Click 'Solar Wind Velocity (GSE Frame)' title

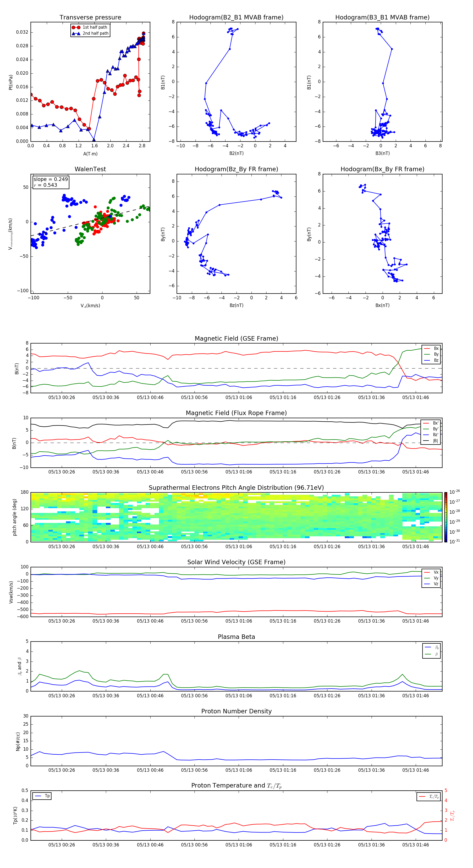tap(236, 562)
